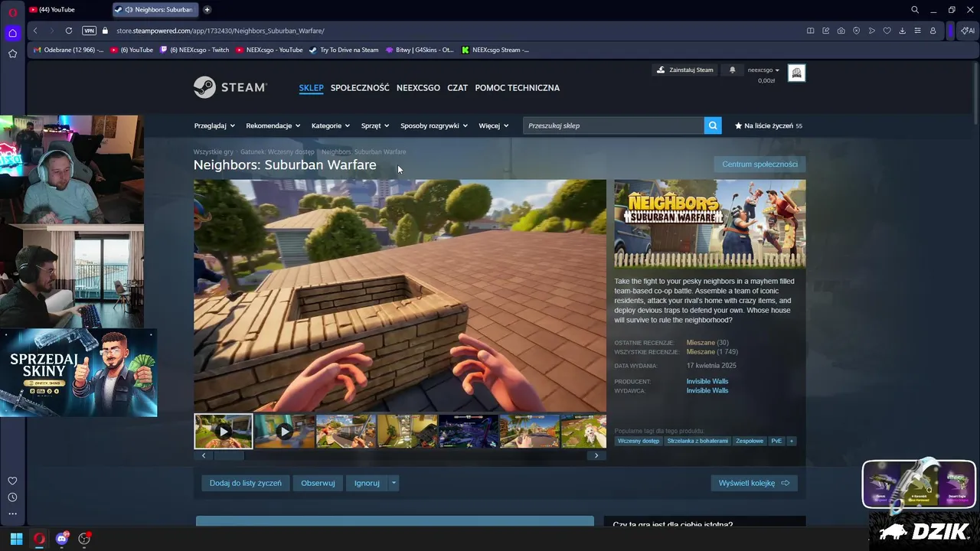Open the browser profile account icon
980x551 pixels.
point(933,31)
